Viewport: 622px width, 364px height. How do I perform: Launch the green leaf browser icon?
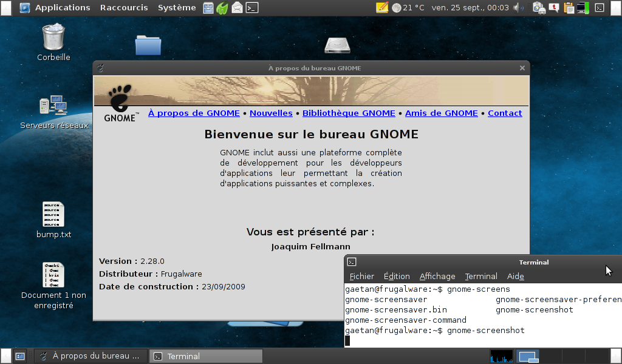click(x=222, y=7)
